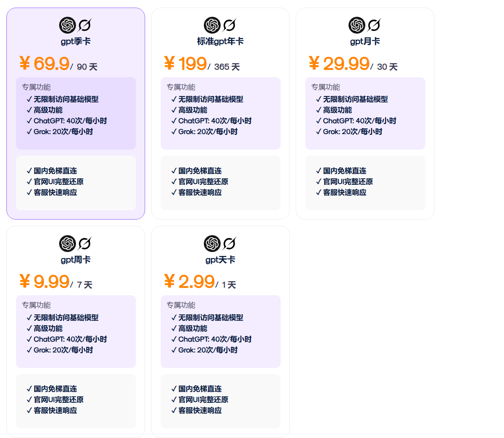
Task: Click the ¥199 price for 365 days
Action: tap(185, 64)
